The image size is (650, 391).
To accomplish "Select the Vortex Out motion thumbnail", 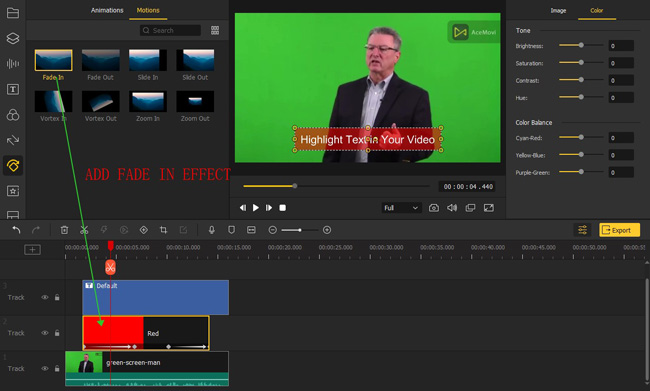I will [x=101, y=102].
